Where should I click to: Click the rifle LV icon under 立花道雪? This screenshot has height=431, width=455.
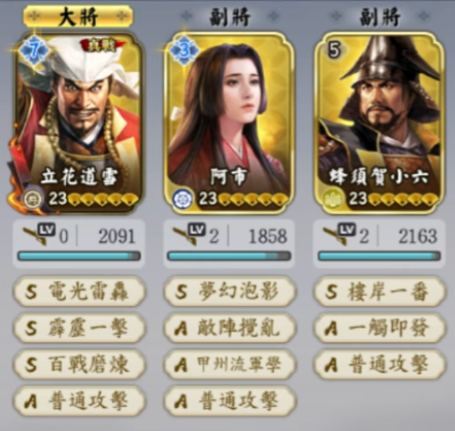click(39, 234)
